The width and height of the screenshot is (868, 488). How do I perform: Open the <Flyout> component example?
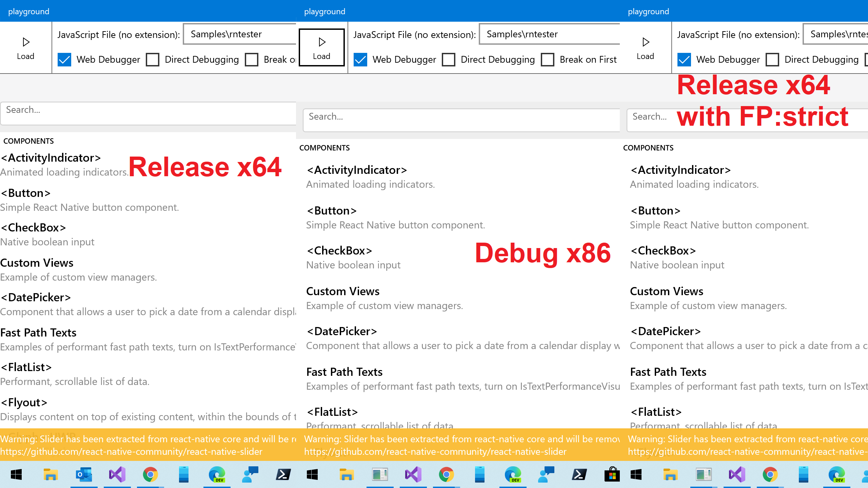coord(24,402)
